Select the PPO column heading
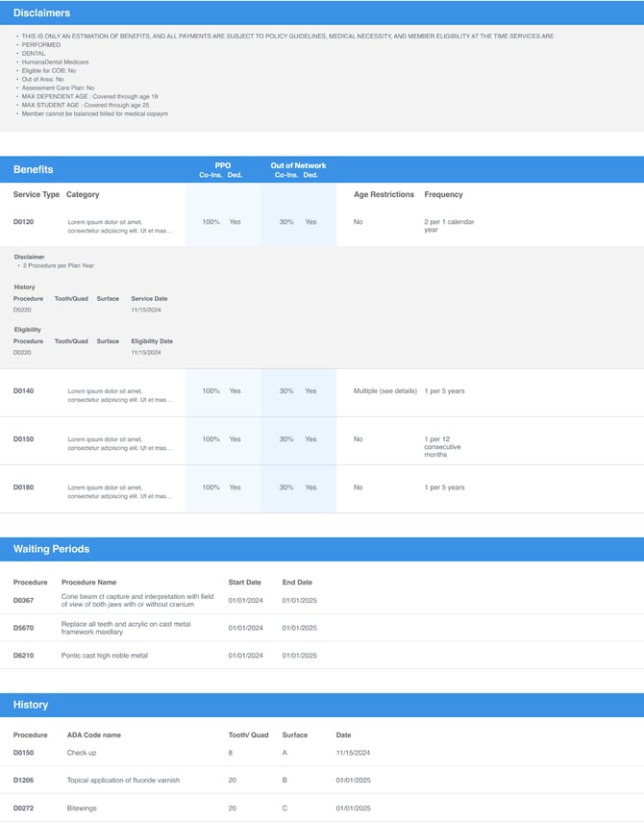 222,165
